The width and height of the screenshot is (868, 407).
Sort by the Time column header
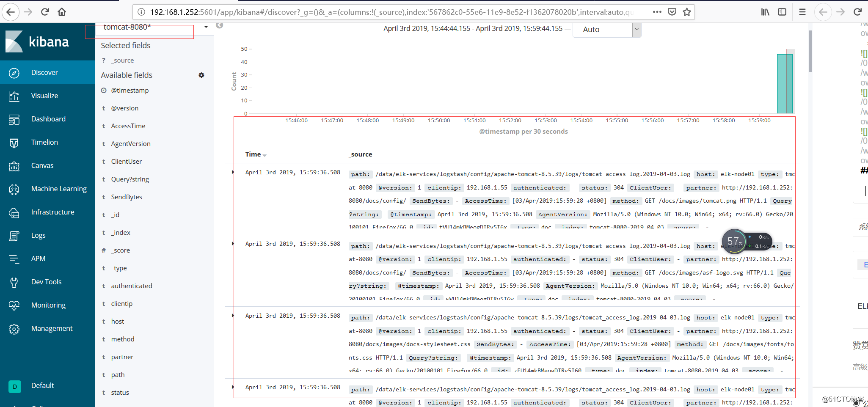click(256, 154)
